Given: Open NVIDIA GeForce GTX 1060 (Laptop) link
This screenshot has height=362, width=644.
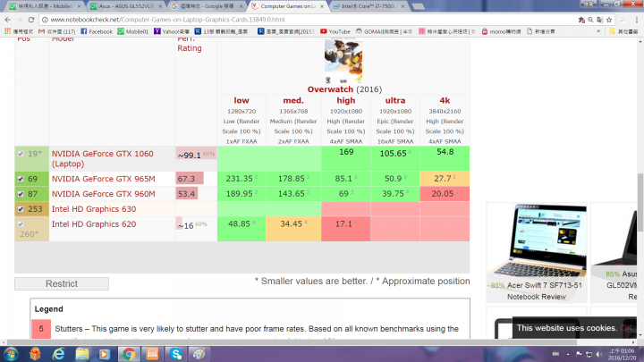Looking at the screenshot, I should (102, 158).
